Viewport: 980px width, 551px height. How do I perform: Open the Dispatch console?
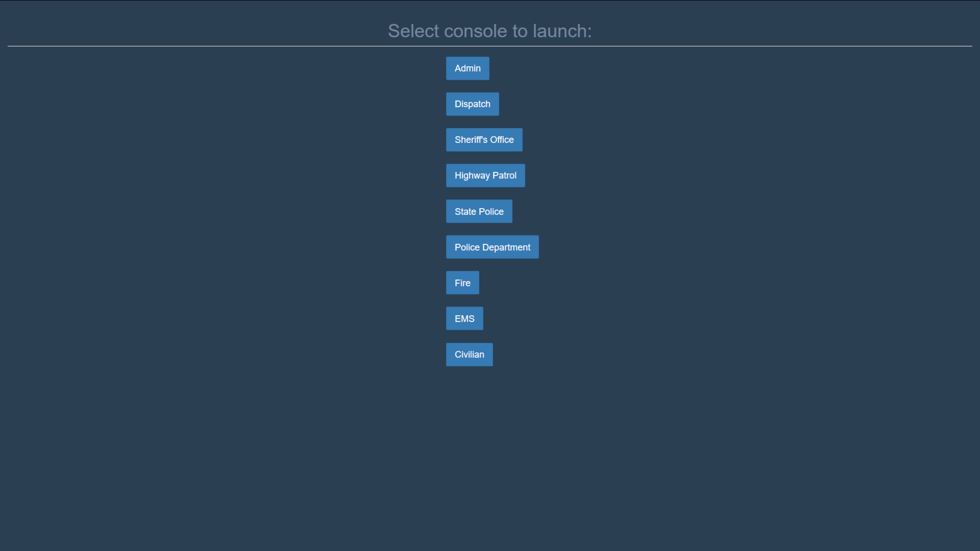pos(472,104)
